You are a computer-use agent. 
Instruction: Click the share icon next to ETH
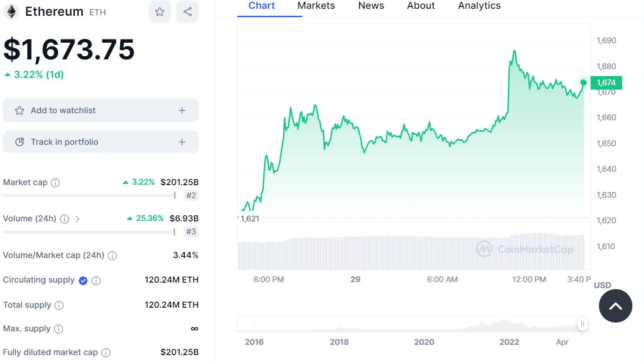coord(188,12)
